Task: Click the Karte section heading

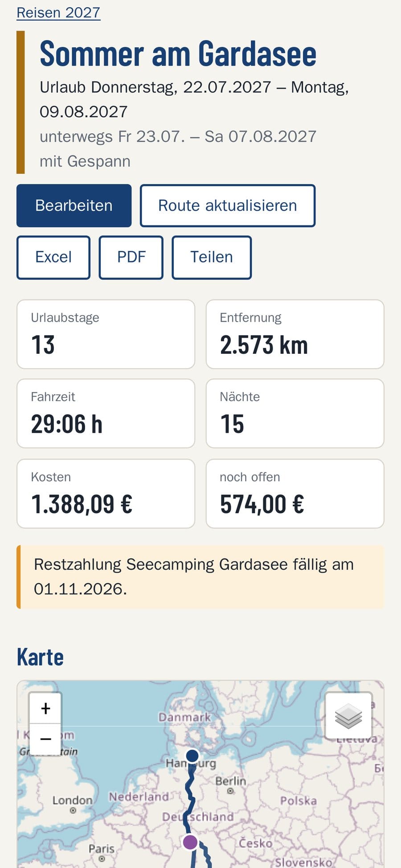Action: (x=40, y=657)
